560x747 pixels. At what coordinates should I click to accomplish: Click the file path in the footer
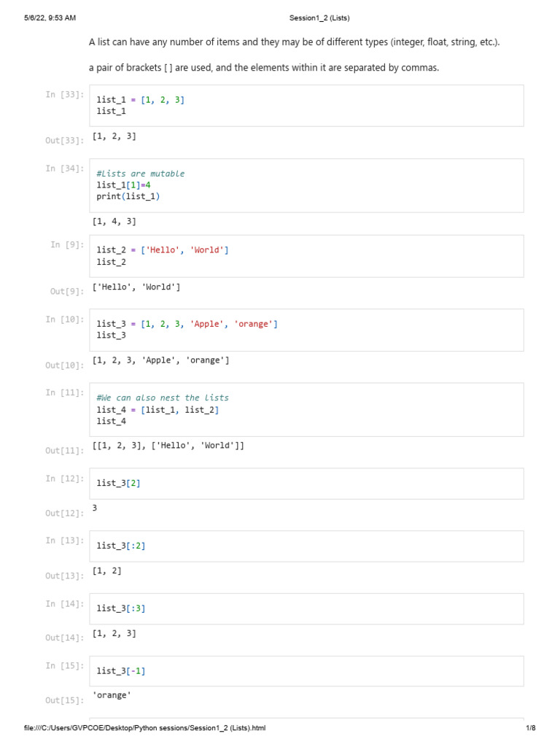[x=144, y=728]
